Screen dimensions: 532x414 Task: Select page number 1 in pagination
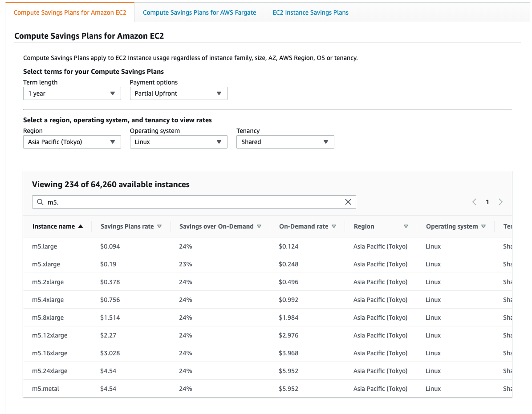(487, 202)
